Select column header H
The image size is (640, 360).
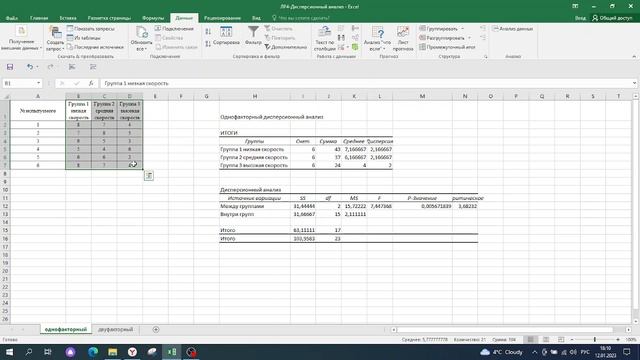click(255, 96)
